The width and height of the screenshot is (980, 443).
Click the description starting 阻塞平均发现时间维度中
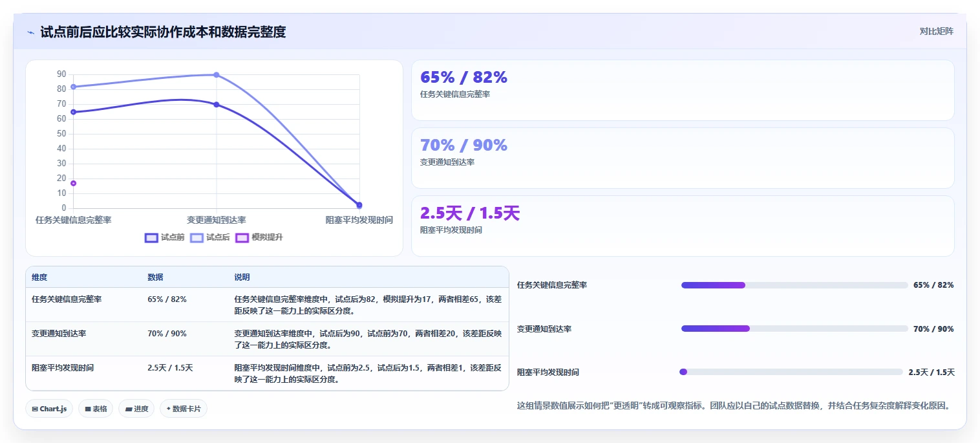tap(368, 374)
